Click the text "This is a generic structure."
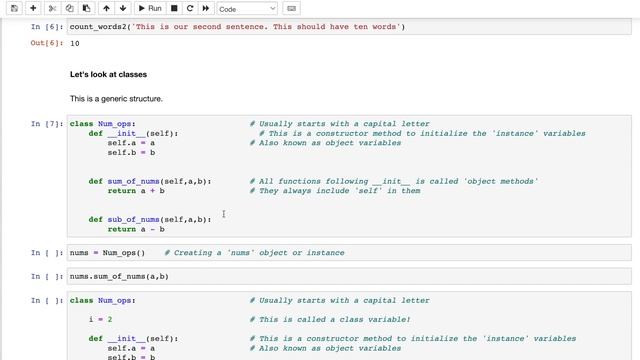 pyautogui.click(x=116, y=99)
